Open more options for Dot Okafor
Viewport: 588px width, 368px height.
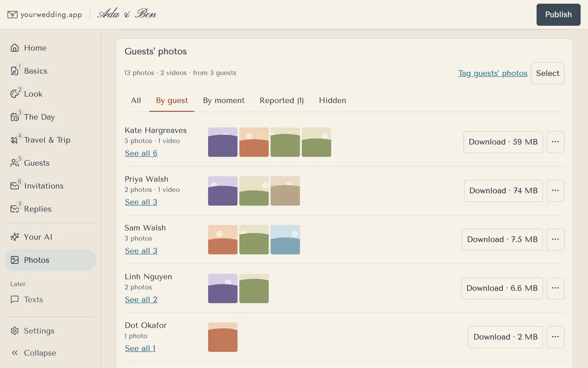coord(555,337)
